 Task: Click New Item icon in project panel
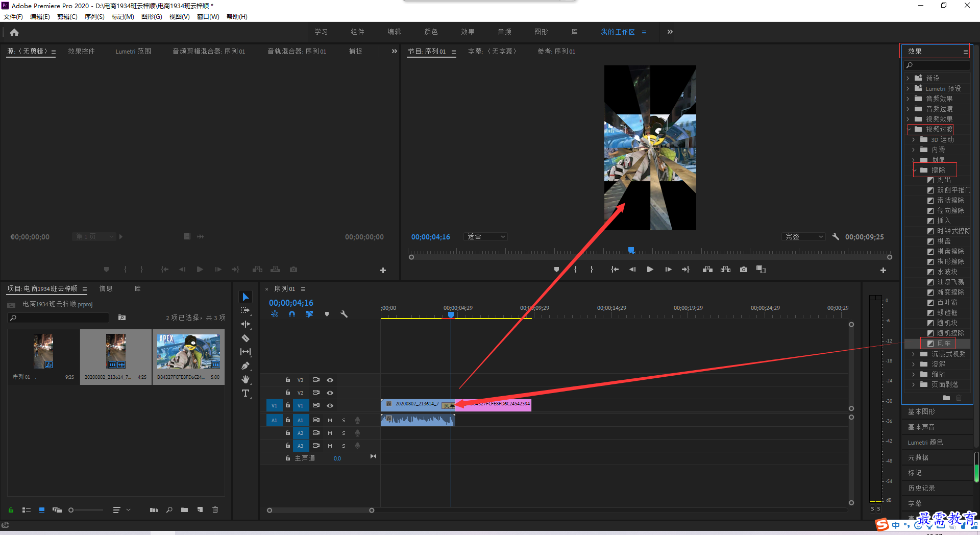200,509
